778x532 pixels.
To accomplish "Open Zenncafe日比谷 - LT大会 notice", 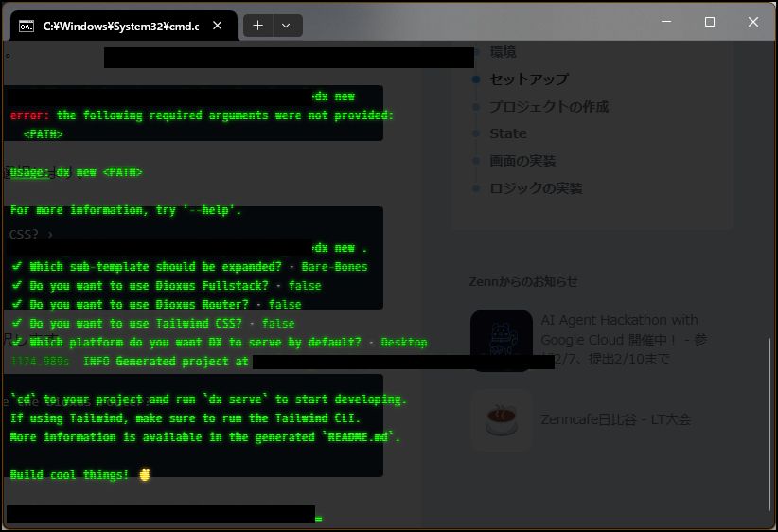I will pyautogui.click(x=616, y=420).
